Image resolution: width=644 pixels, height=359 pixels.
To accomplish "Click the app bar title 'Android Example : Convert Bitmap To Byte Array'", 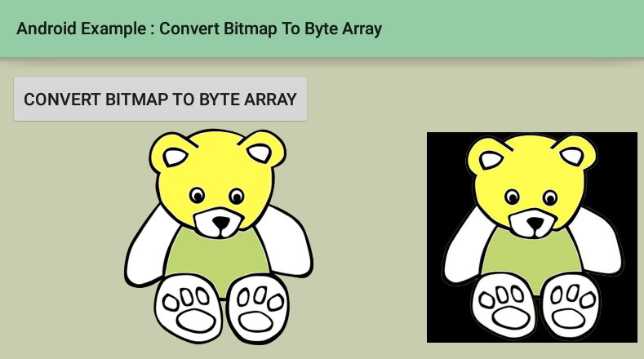I will point(199,29).
